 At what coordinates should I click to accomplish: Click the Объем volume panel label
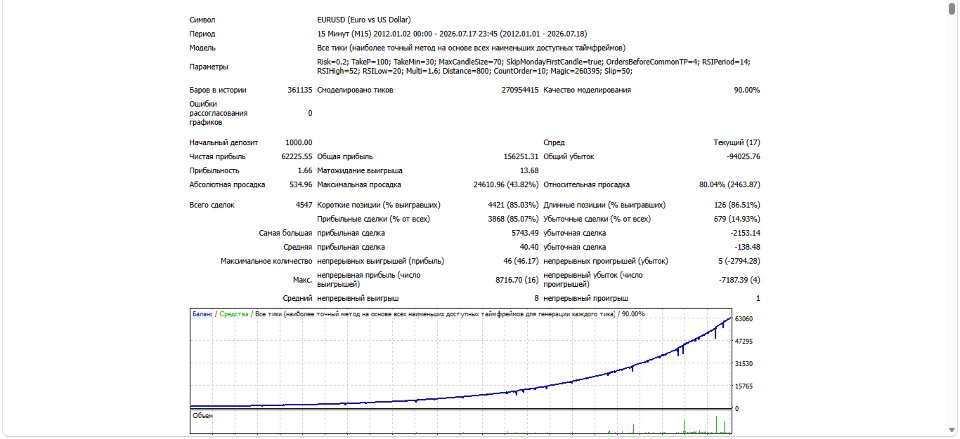203,415
